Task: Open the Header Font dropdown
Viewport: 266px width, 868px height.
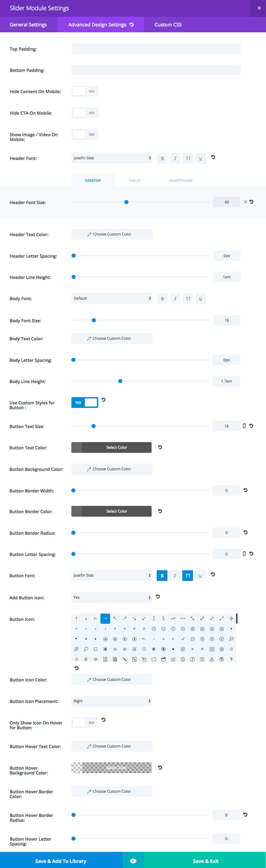Action: [x=111, y=158]
